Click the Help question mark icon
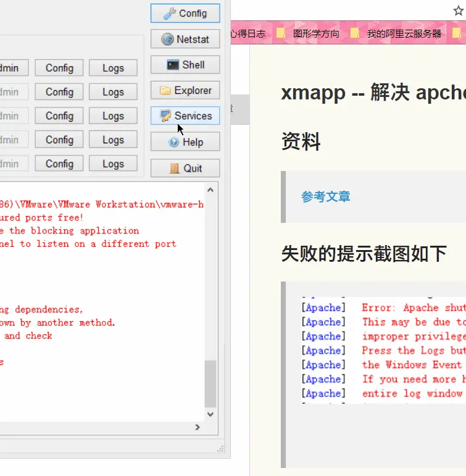 click(x=173, y=142)
